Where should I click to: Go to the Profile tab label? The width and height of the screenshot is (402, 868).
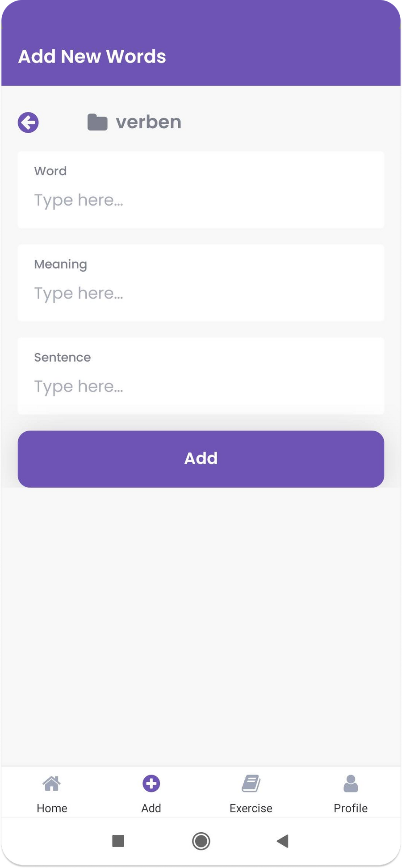tap(351, 808)
